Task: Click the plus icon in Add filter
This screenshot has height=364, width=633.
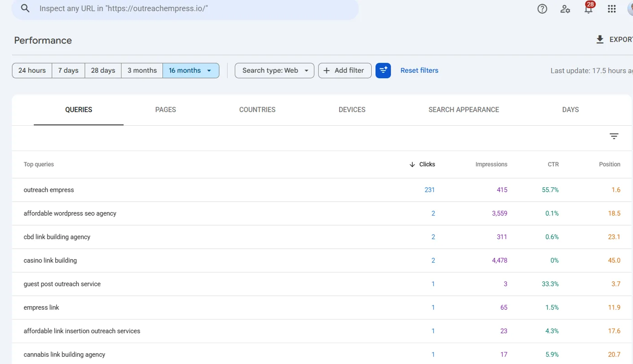Action: 326,71
